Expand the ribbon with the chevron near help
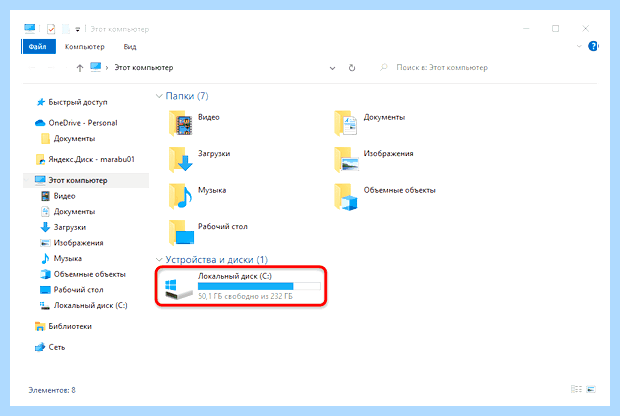620x416 pixels. pyautogui.click(x=579, y=46)
